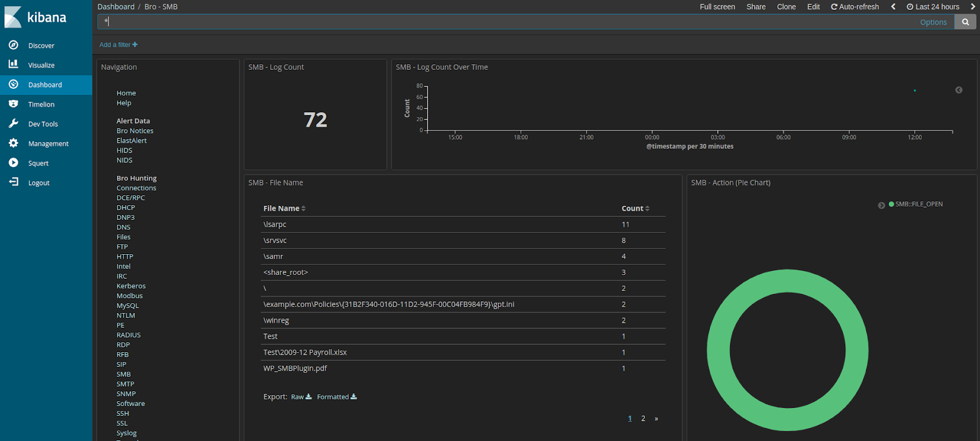Open Auto-refresh interval settings
Screen dimensions: 980x441
coord(854,7)
